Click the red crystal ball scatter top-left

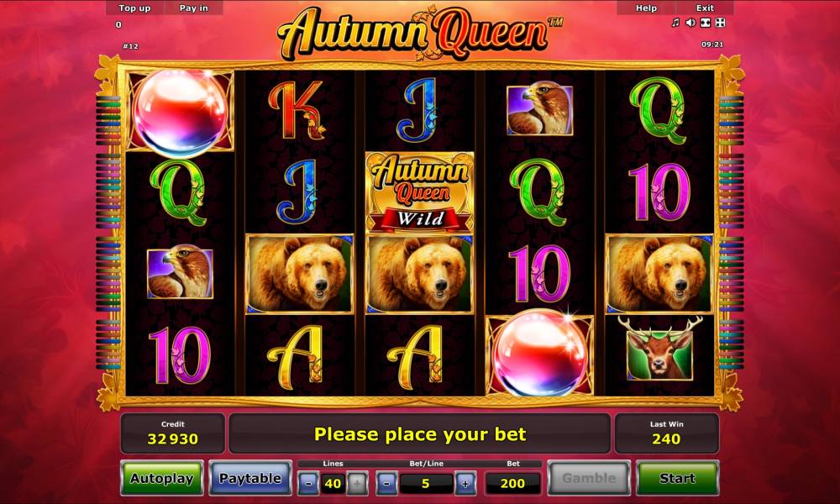180,112
